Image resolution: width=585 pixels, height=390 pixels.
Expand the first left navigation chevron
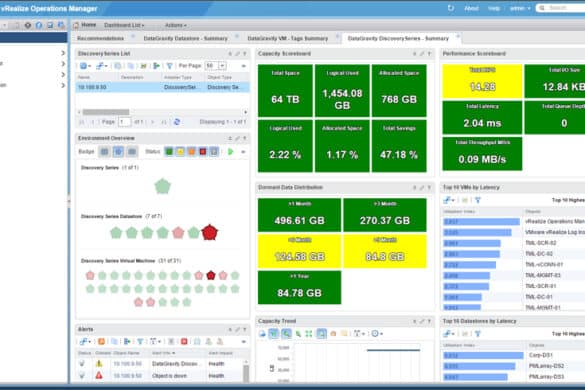click(63, 53)
